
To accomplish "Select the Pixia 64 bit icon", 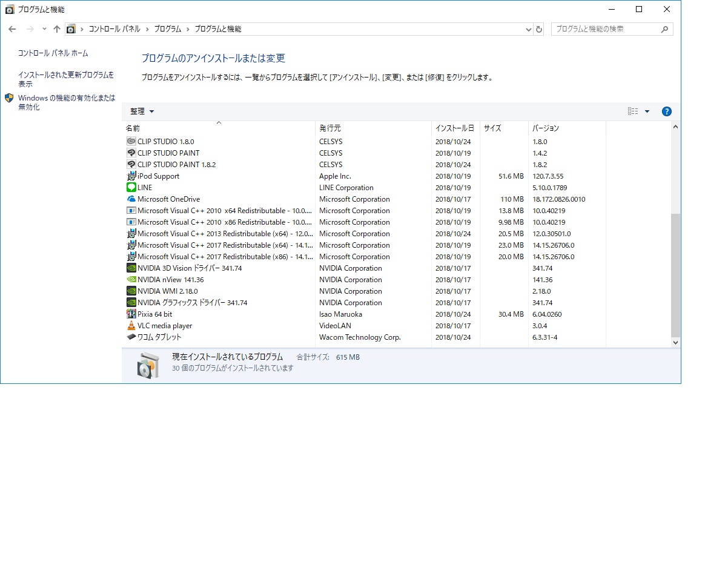I will pos(131,314).
